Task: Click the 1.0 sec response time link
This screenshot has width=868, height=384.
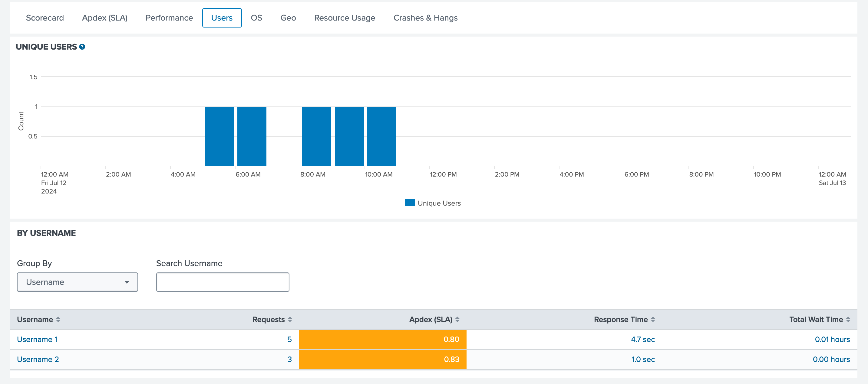Action: (x=643, y=359)
